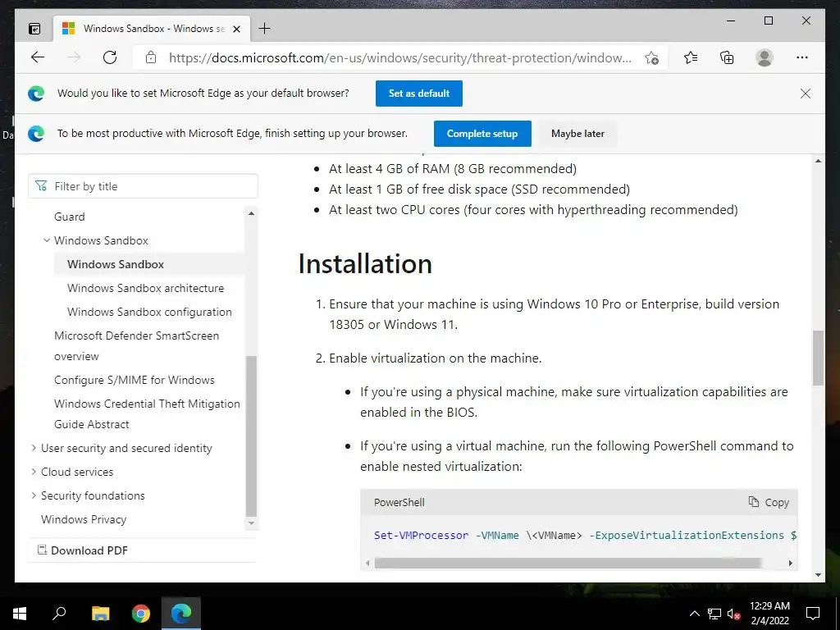Click the sidebar scroll down arrow
840x630 pixels.
(251, 523)
